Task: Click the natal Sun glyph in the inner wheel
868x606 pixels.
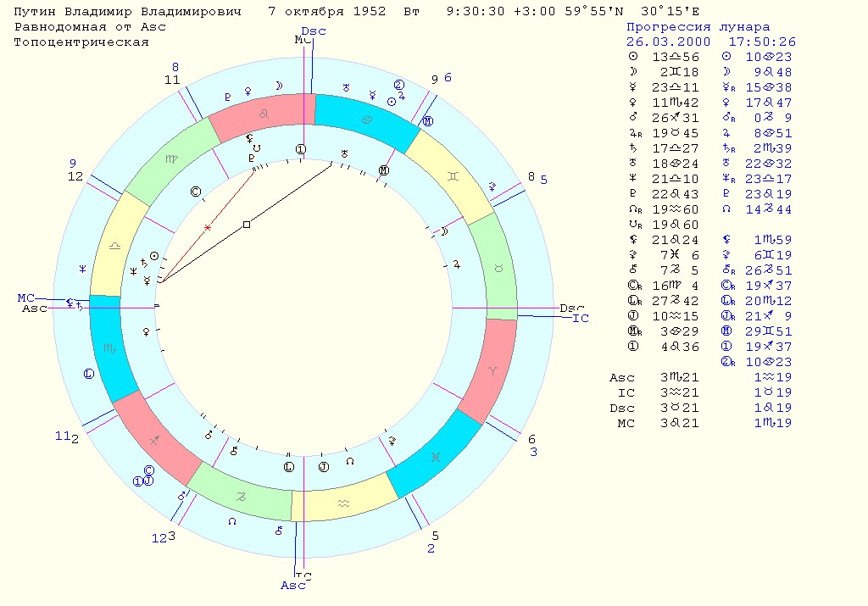Action: click(154, 256)
